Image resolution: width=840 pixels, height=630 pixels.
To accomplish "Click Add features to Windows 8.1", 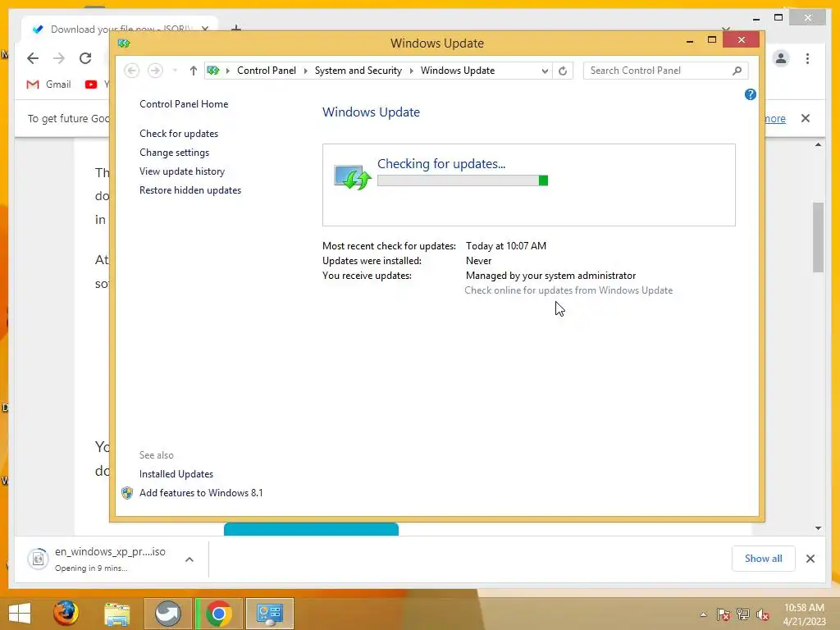I will click(x=202, y=493).
